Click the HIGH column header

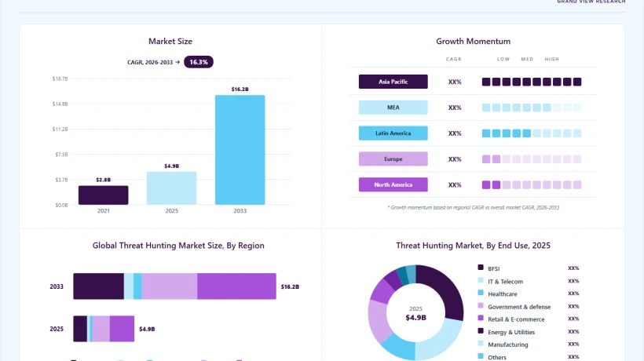point(552,59)
